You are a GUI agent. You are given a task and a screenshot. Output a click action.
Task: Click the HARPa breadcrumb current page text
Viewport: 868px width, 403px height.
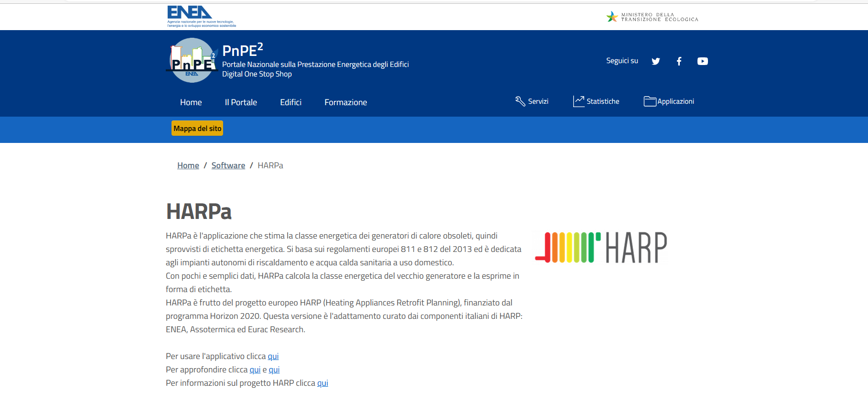270,165
